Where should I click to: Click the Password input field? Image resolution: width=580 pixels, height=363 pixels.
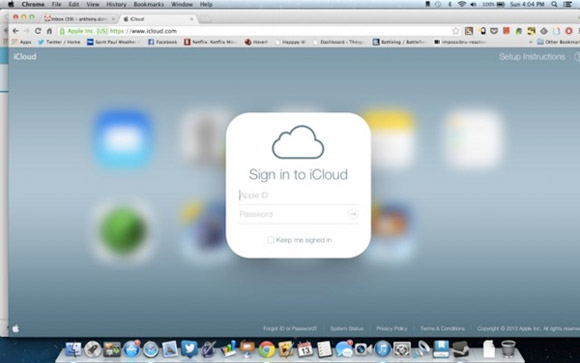click(292, 214)
